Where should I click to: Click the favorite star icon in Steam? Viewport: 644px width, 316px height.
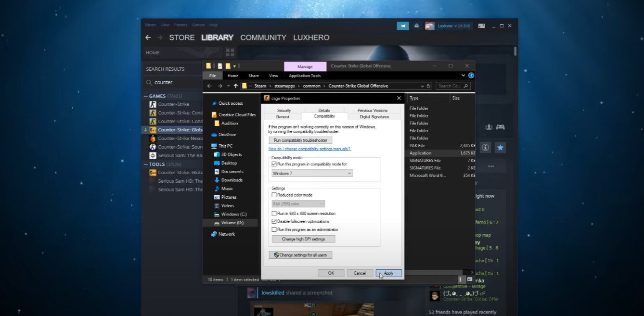click(x=501, y=148)
